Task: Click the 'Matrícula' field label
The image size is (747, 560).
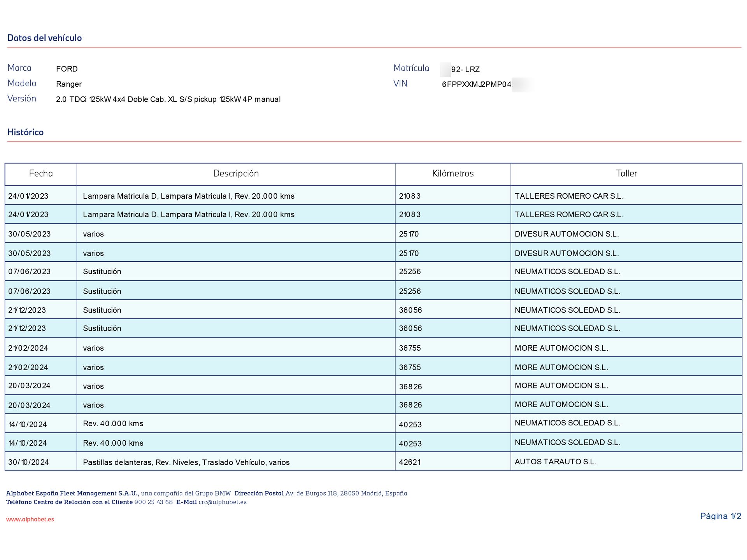Action: (x=411, y=68)
